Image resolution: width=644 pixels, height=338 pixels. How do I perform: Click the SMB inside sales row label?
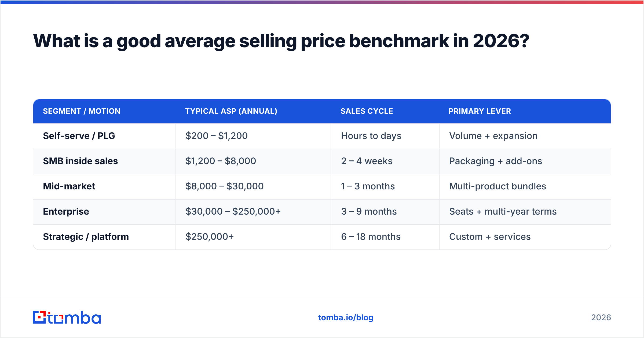point(80,161)
